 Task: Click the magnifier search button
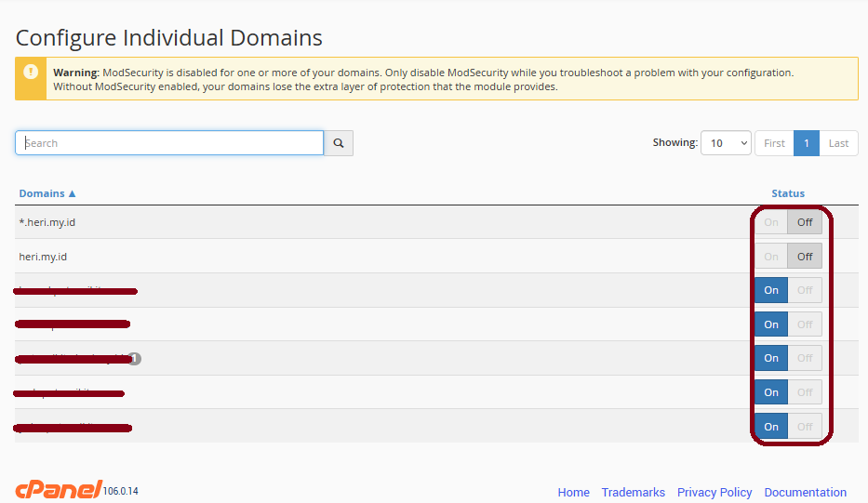coord(339,143)
